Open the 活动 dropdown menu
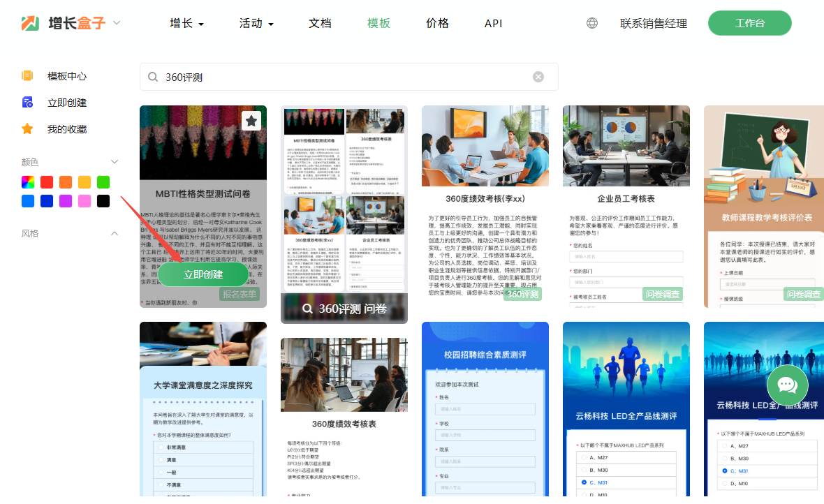The height and width of the screenshot is (504, 824). (x=256, y=23)
